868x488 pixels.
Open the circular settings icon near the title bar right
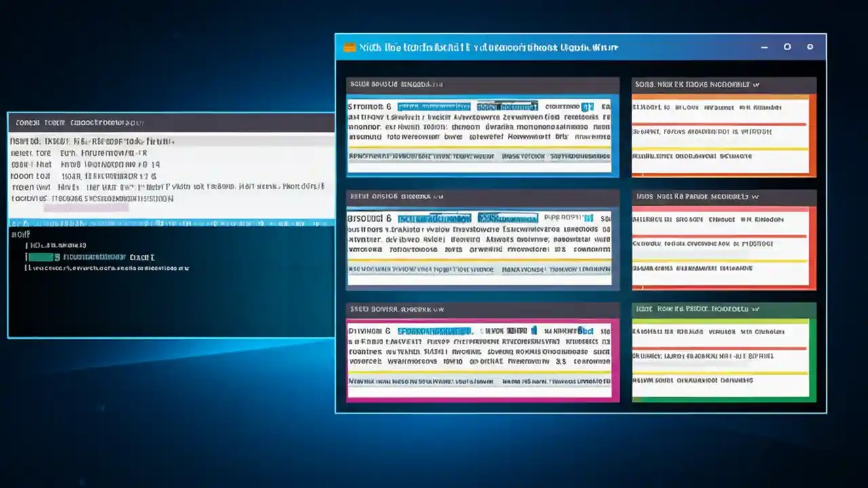[x=787, y=47]
